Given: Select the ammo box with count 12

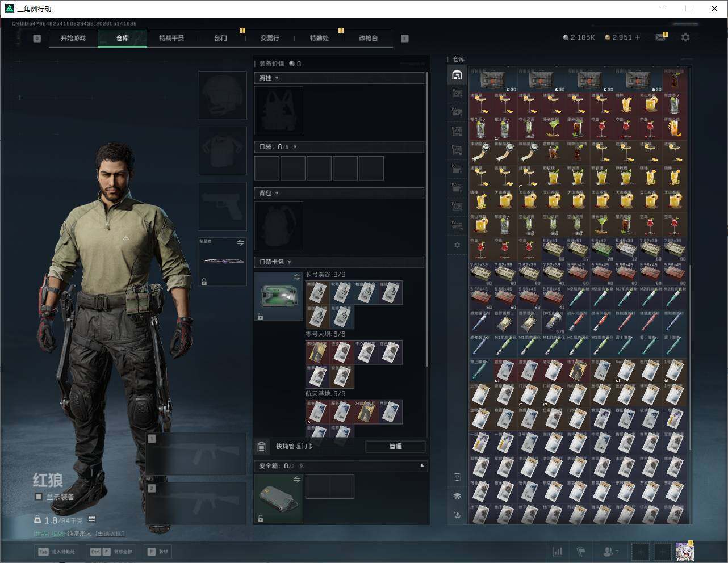Looking at the screenshot, I should pos(627,250).
